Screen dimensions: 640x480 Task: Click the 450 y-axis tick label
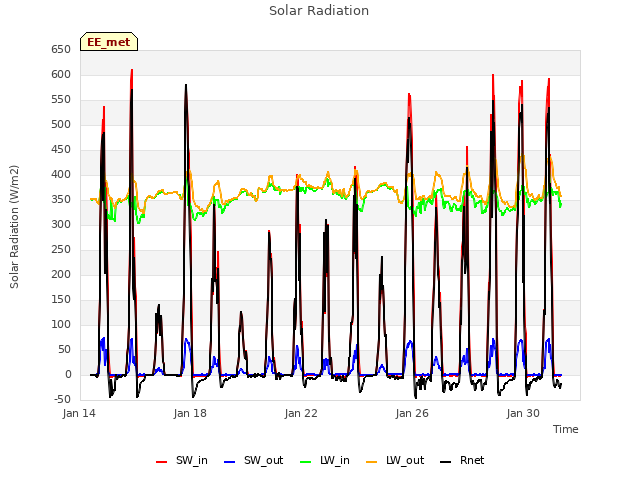point(61,149)
